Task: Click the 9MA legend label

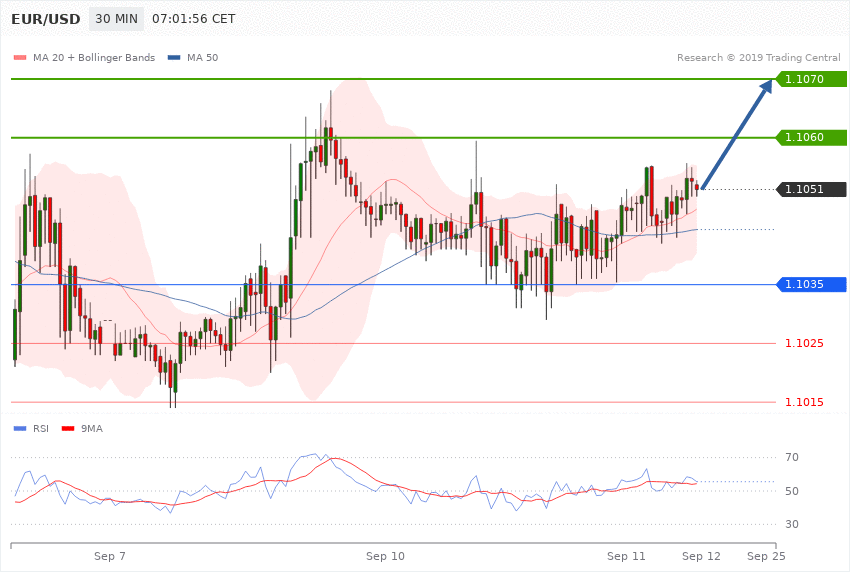Action: pos(92,429)
